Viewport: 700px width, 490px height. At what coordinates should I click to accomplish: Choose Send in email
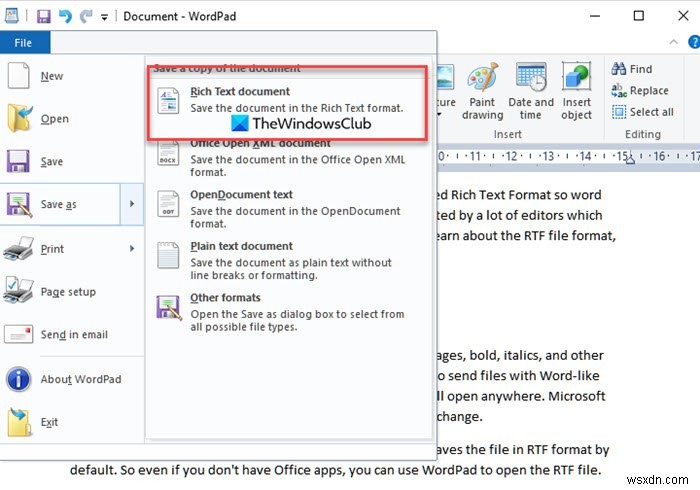click(71, 334)
